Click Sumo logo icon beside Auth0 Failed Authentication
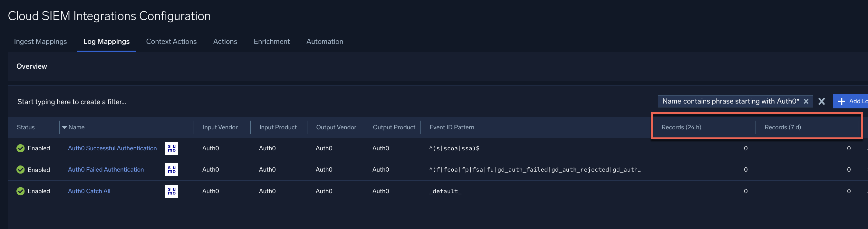This screenshot has height=229, width=868. [x=171, y=170]
